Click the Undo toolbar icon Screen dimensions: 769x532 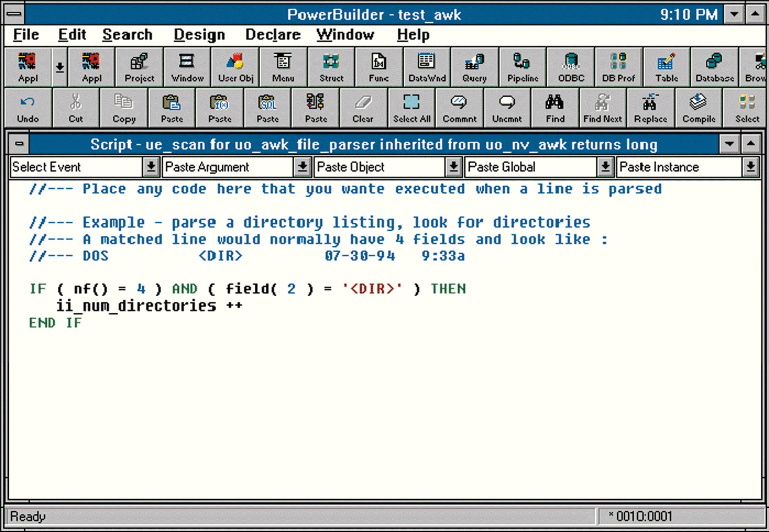point(28,108)
